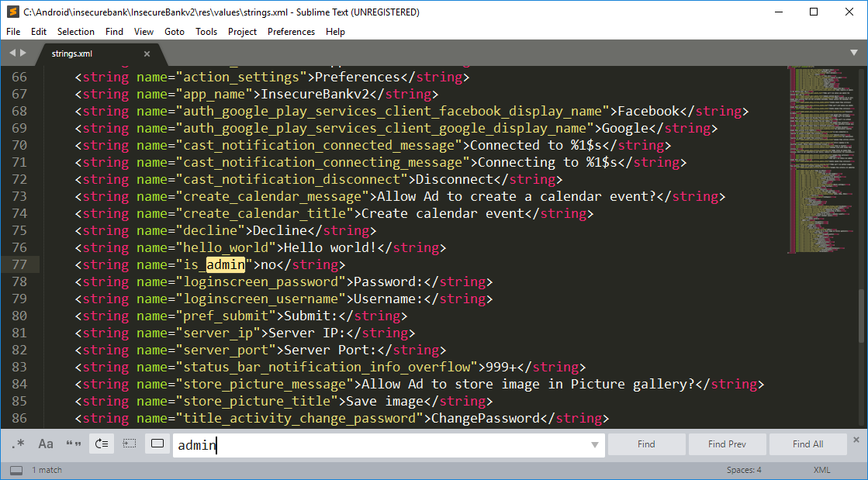
Task: Disable the wrap search toggle
Action: click(x=102, y=444)
